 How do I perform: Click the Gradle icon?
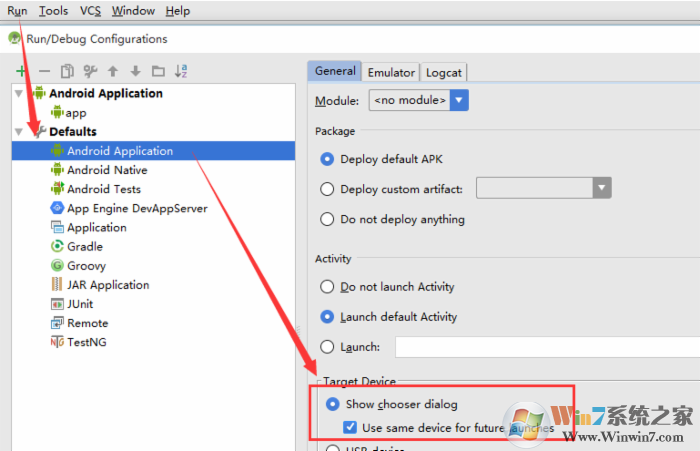57,246
